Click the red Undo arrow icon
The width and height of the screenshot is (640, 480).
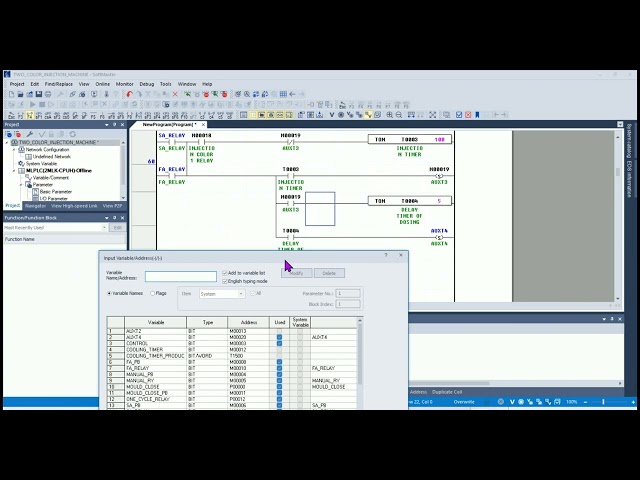pos(129,94)
